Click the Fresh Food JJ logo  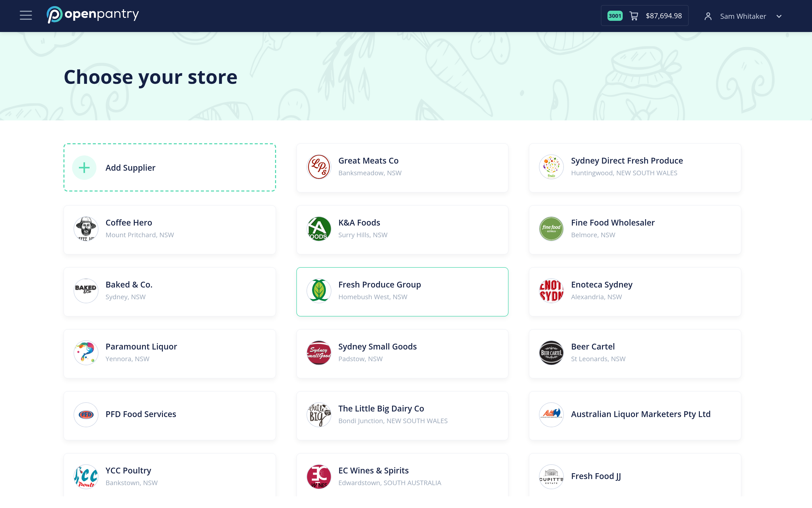tap(551, 477)
